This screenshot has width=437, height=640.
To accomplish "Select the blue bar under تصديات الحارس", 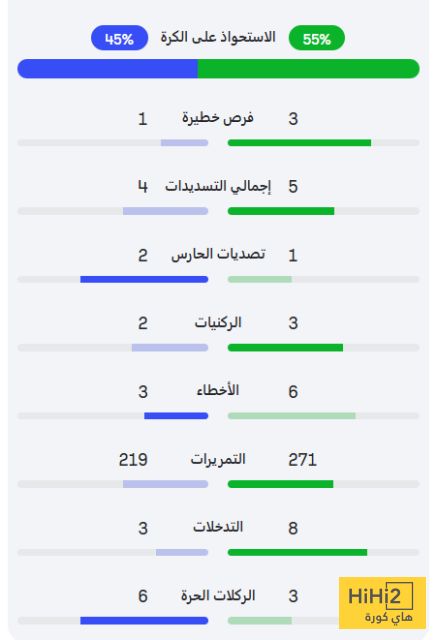I will coord(144,279).
